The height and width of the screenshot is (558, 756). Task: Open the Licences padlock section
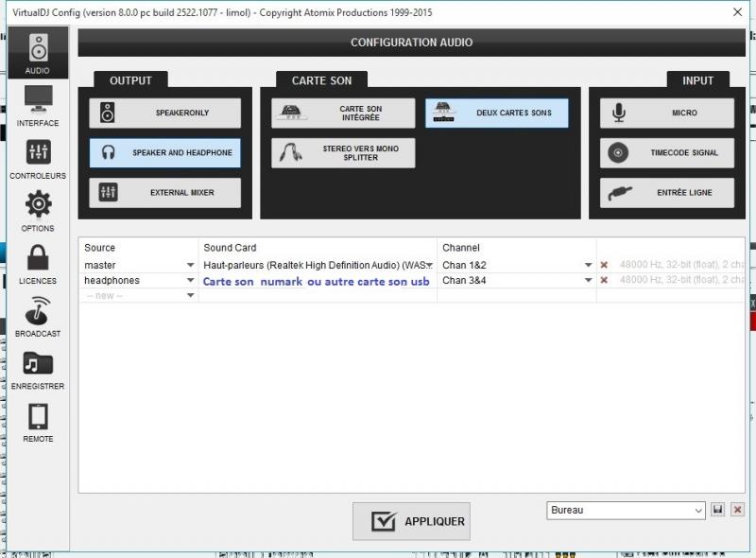pos(38,263)
